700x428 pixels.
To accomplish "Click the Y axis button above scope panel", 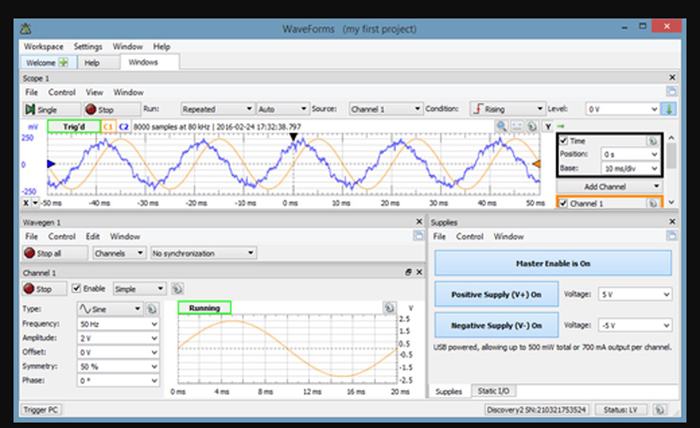I will (x=548, y=126).
